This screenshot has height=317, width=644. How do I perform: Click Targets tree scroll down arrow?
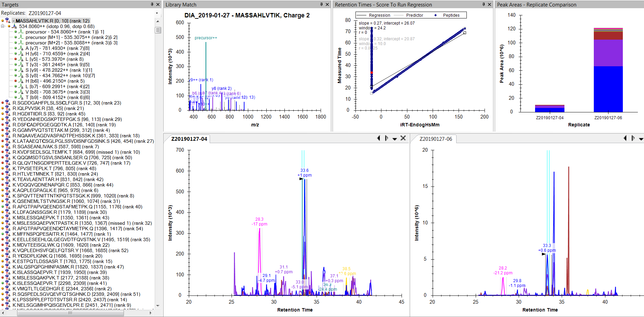click(158, 305)
